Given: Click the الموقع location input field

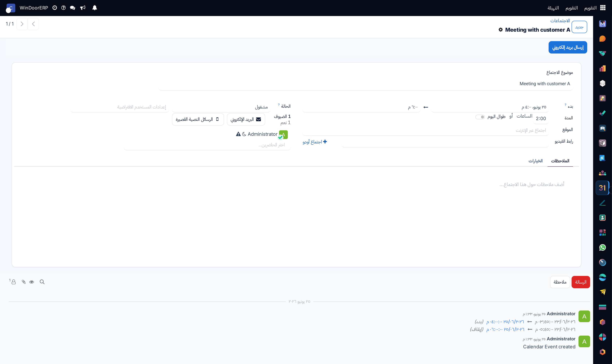Looking at the screenshot, I should click(x=425, y=130).
